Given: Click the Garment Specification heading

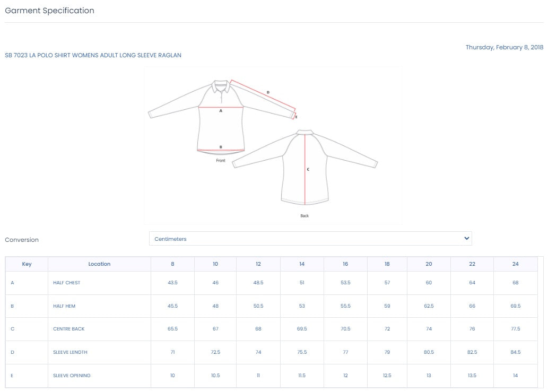Looking at the screenshot, I should tap(49, 11).
